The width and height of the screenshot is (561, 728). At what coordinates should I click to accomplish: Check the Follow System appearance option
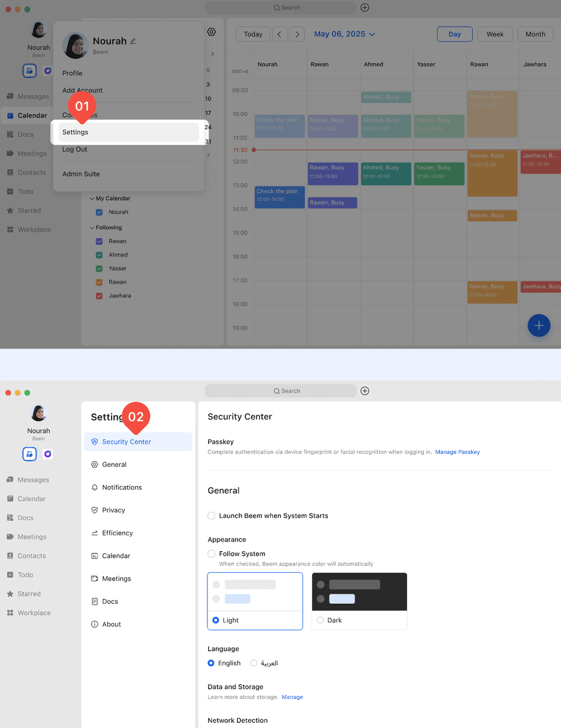(x=211, y=553)
